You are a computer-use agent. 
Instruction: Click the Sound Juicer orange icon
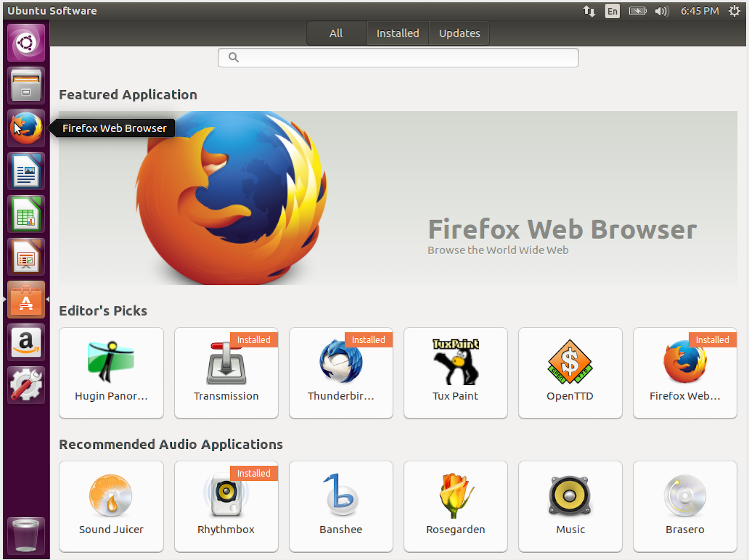point(111,495)
